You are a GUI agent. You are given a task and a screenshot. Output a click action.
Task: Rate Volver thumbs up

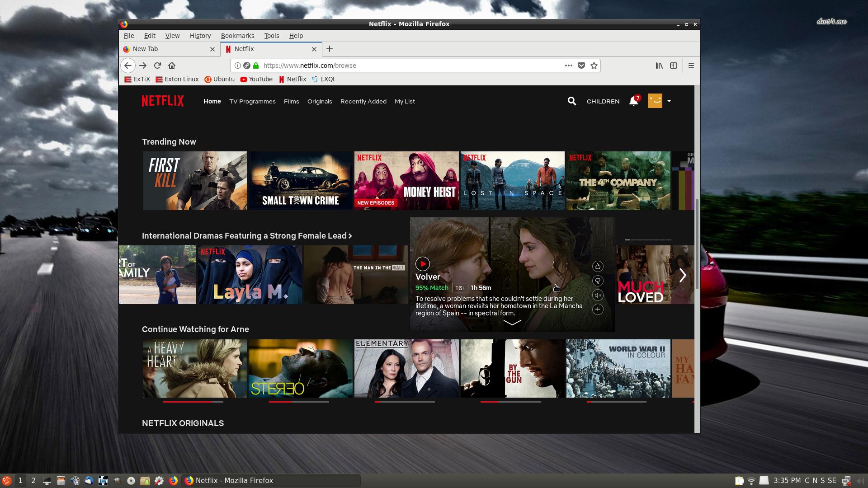[598, 266]
